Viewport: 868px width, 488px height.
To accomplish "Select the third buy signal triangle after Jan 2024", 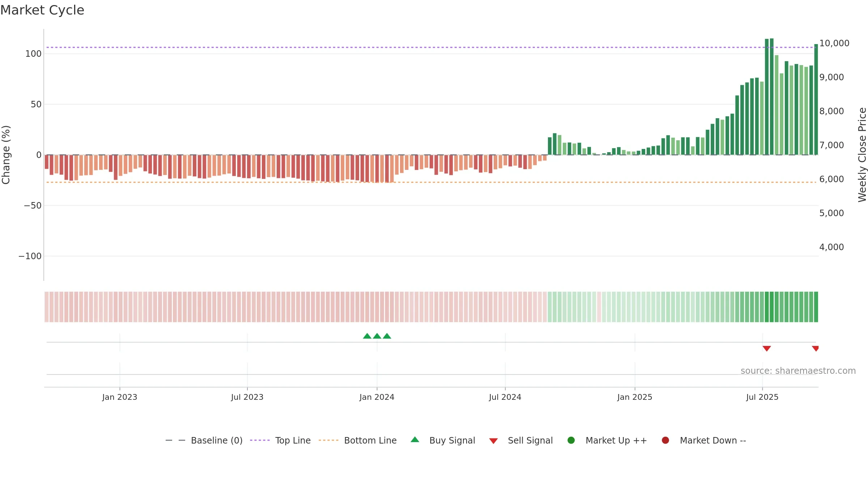I will [x=387, y=336].
